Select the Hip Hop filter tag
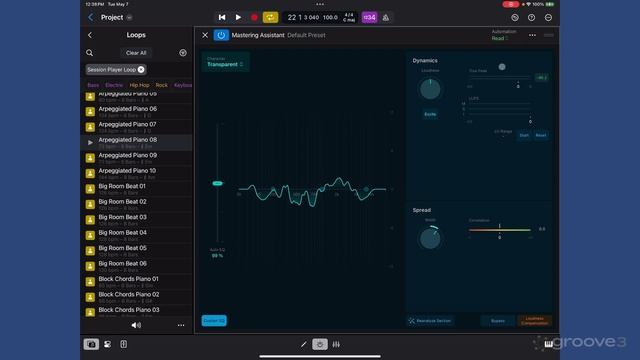The height and width of the screenshot is (360, 640). pos(139,85)
